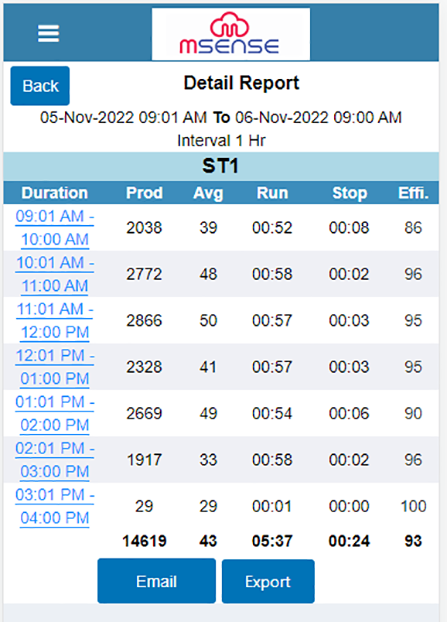Open 11:01 AM - 12:00 PM interval link
Viewport: 447px width, 622px height.
pos(55,321)
